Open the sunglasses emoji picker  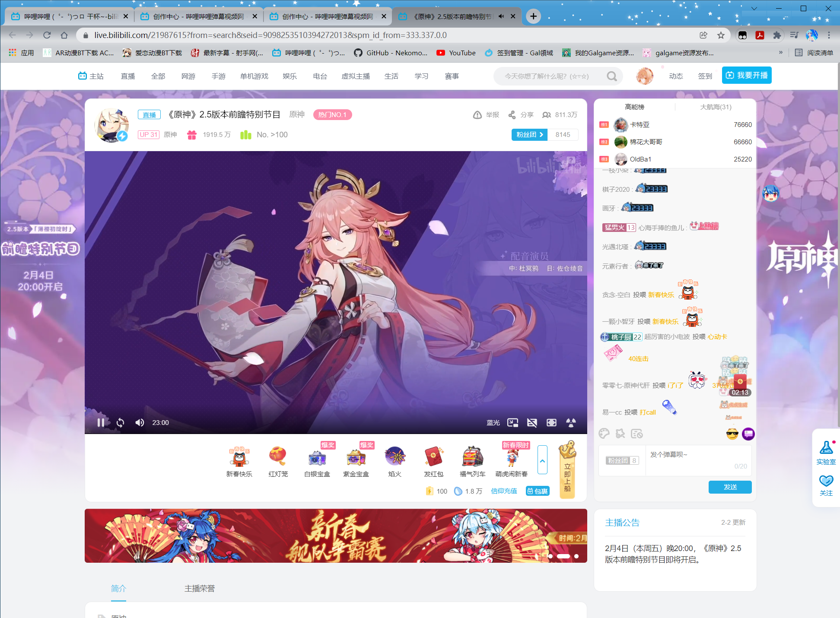732,434
